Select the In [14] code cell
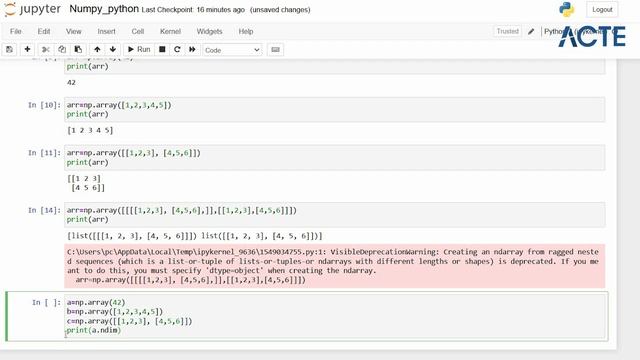Image resolution: width=640 pixels, height=360 pixels. (x=335, y=215)
